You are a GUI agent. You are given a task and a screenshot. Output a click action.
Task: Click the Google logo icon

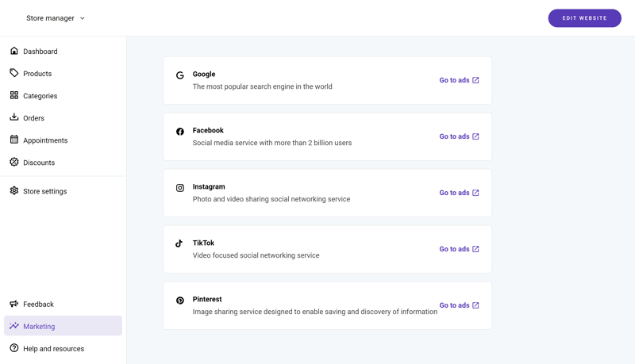180,75
